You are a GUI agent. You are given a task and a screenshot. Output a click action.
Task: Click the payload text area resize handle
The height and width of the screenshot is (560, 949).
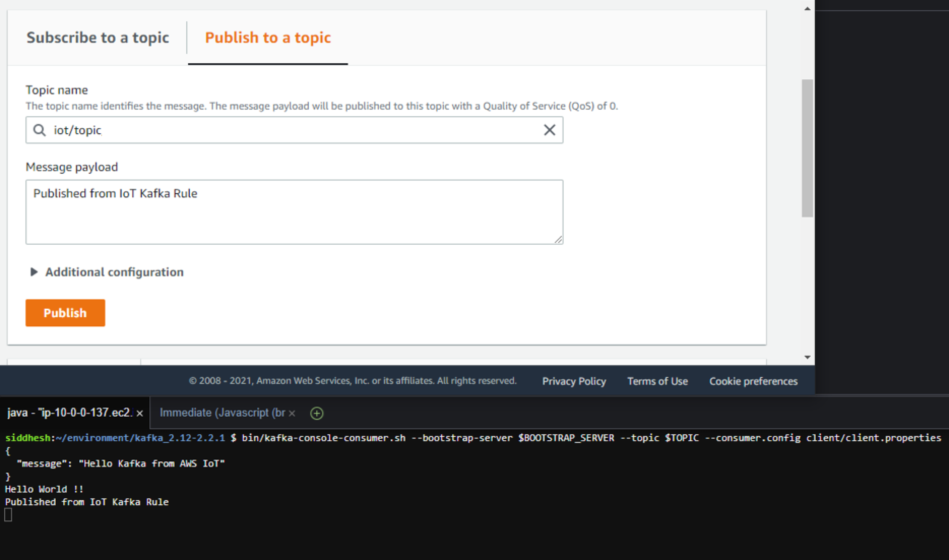point(558,240)
